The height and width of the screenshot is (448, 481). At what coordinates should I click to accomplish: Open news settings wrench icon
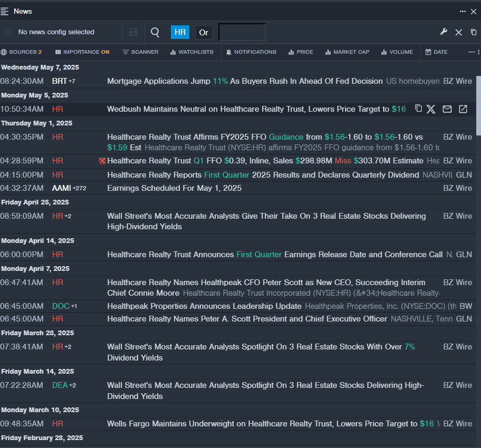444,32
